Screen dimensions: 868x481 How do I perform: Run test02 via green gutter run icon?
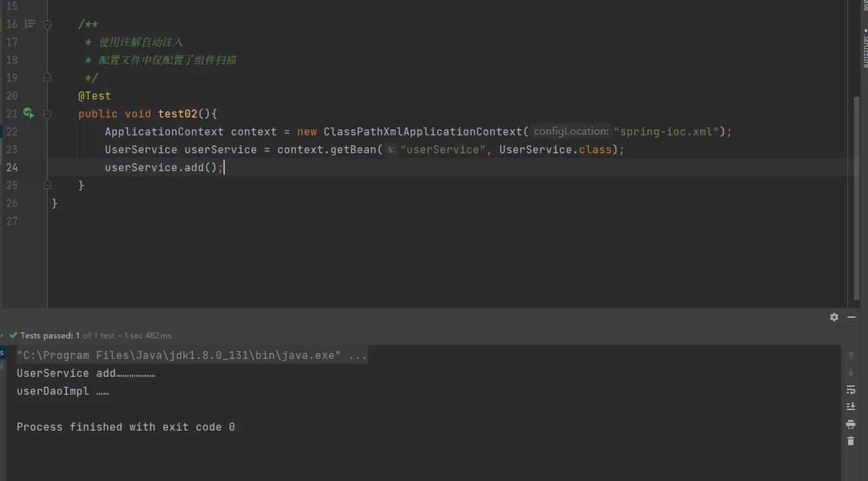tap(29, 113)
